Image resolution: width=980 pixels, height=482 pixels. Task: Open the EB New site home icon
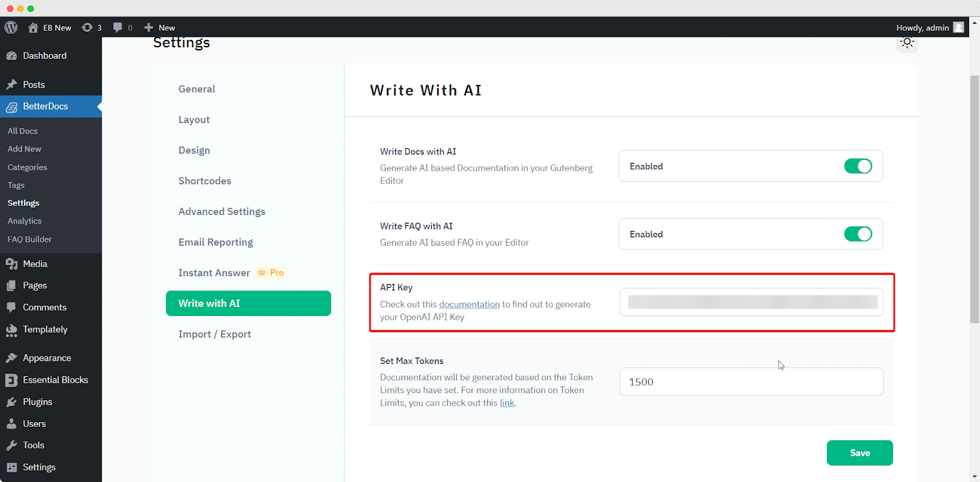33,28
